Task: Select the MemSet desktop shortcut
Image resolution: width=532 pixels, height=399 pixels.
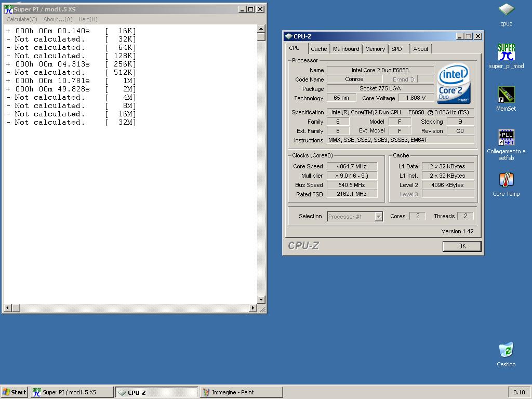Action: click(506, 99)
